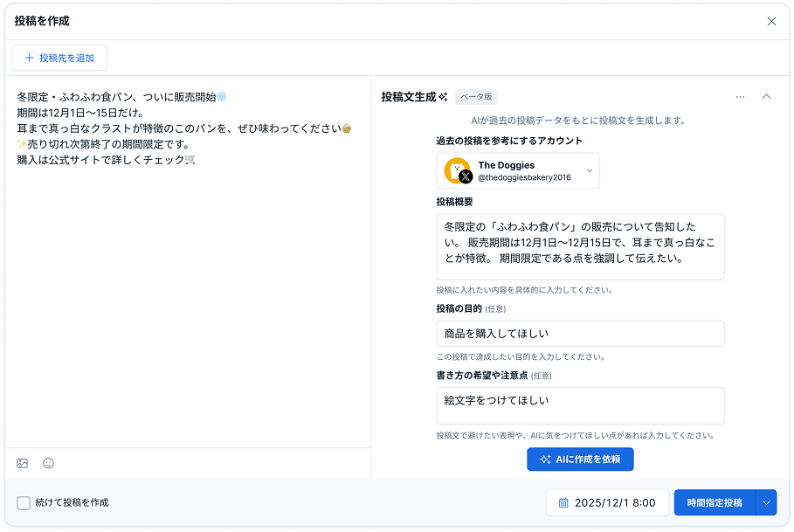794x532 pixels.
Task: Click the sparkle icon beside 投稿文生成
Action: coord(444,97)
